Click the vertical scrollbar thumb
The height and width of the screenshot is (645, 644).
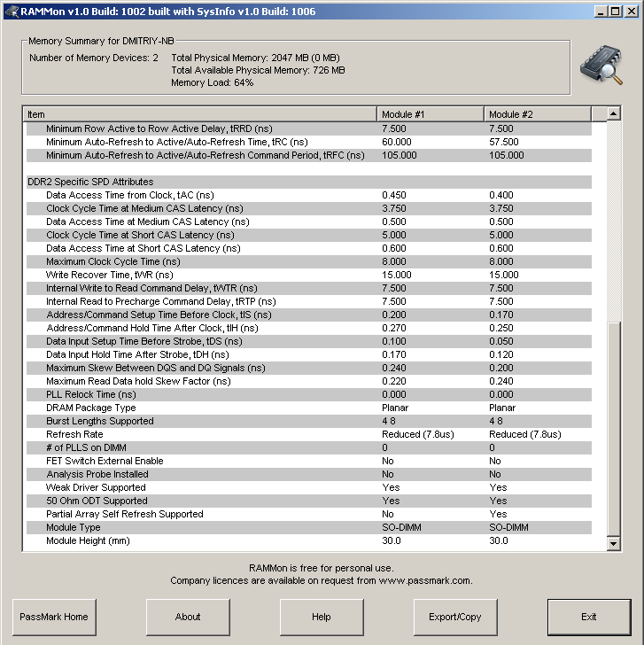point(613,428)
